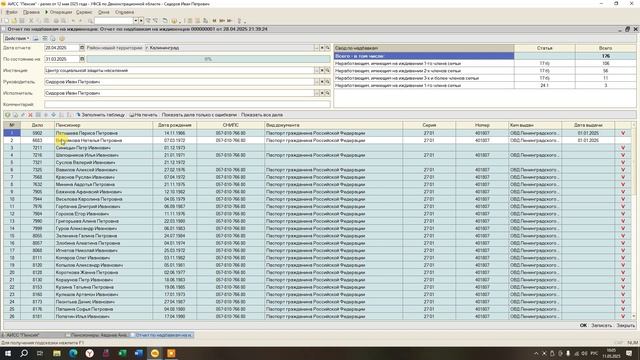This screenshot has width=640, height=360.
Task: Click the cut scissors icon in main toolbar
Action: (31, 20)
